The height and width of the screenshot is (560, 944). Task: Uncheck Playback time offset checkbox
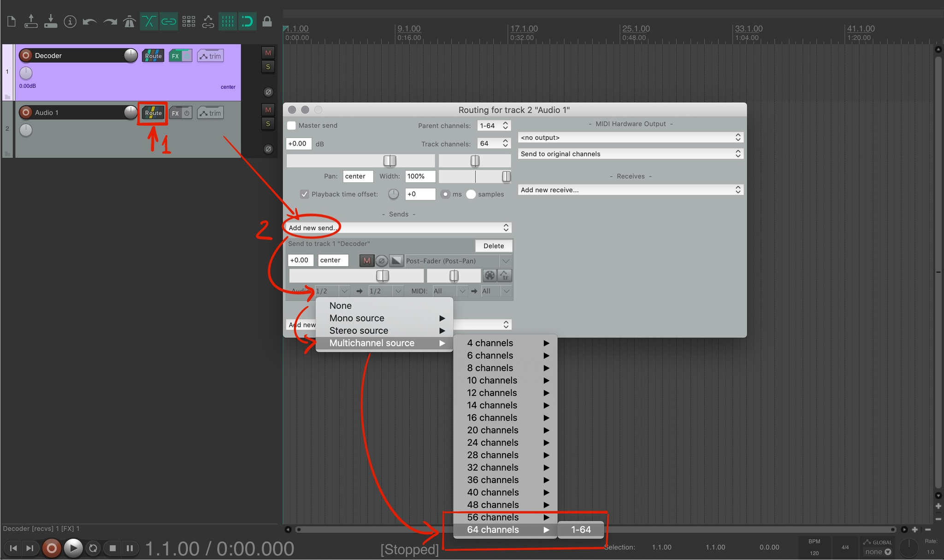click(x=304, y=194)
